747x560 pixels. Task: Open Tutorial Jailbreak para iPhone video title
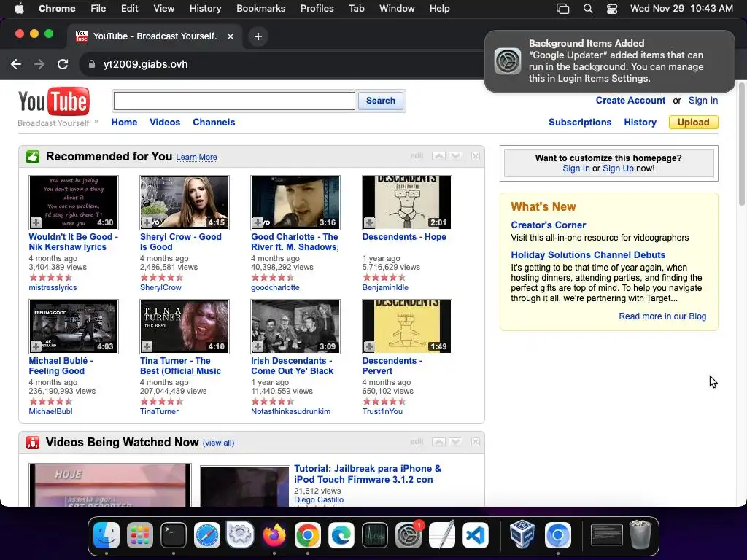pos(368,474)
